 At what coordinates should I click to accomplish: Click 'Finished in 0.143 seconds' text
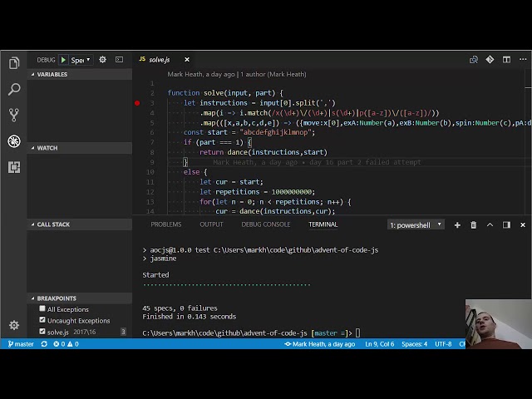189,317
